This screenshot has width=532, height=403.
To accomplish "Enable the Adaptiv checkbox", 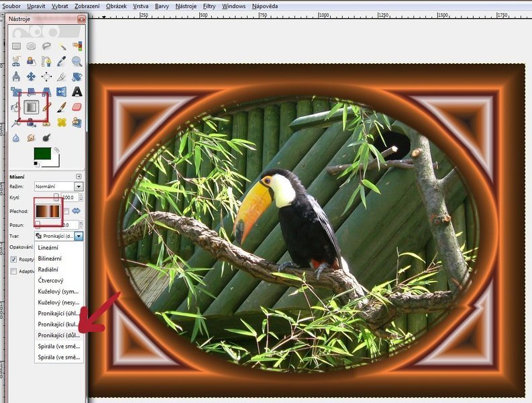I will click(13, 271).
